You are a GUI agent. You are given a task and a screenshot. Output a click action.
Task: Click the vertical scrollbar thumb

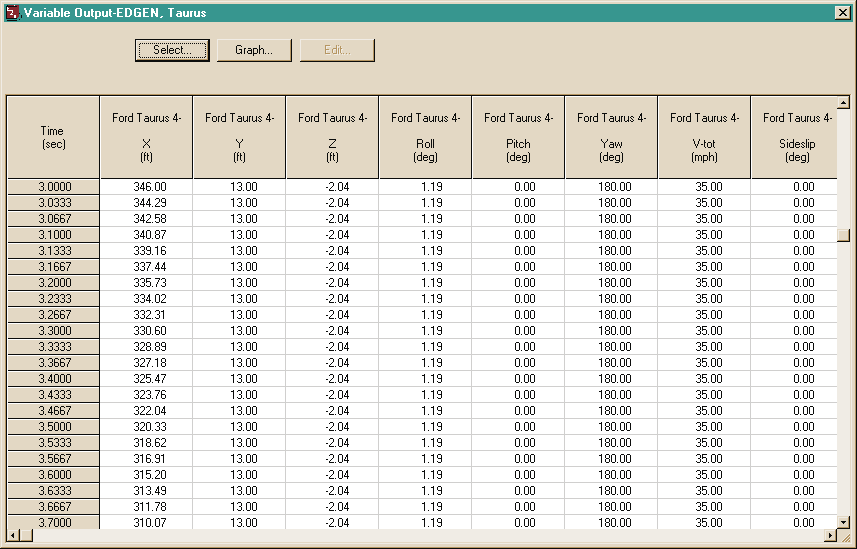(x=843, y=235)
